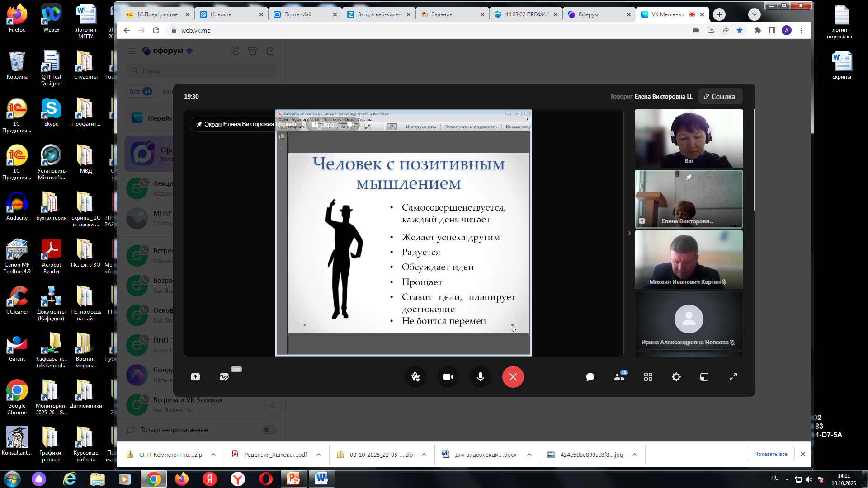Image resolution: width=868 pixels, height=488 pixels.
Task: End the call with red button
Action: [513, 377]
